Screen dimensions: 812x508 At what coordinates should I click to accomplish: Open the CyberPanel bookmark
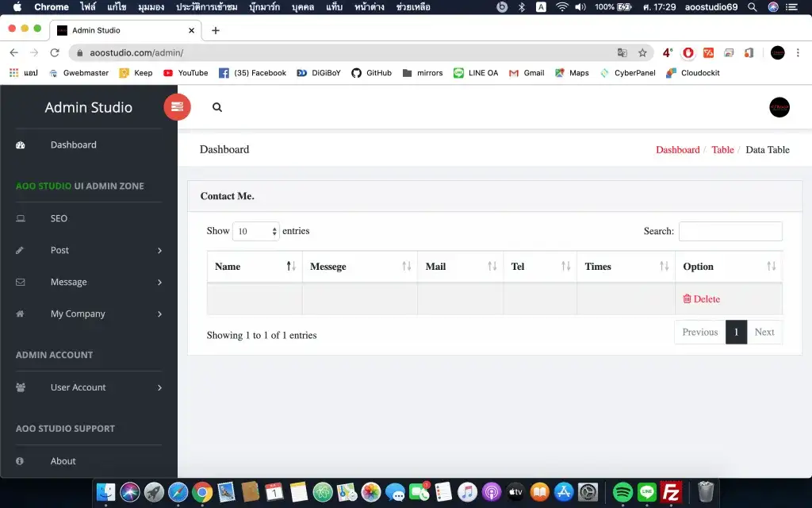point(628,73)
